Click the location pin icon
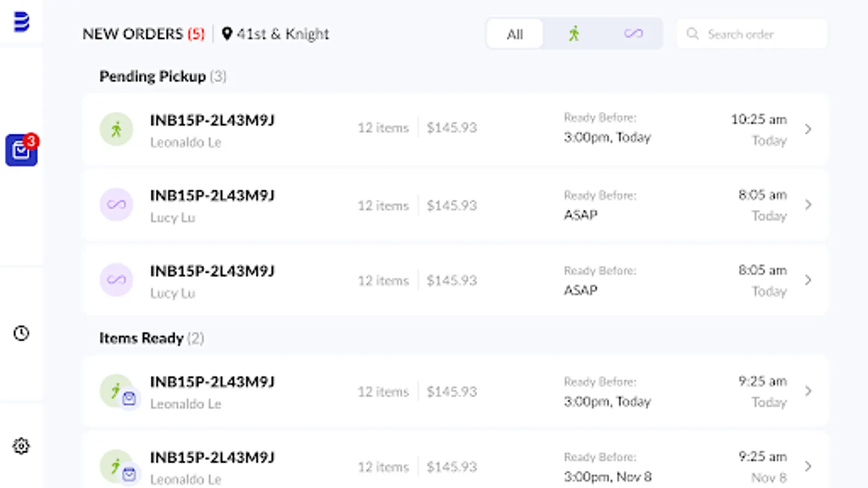 [x=227, y=34]
